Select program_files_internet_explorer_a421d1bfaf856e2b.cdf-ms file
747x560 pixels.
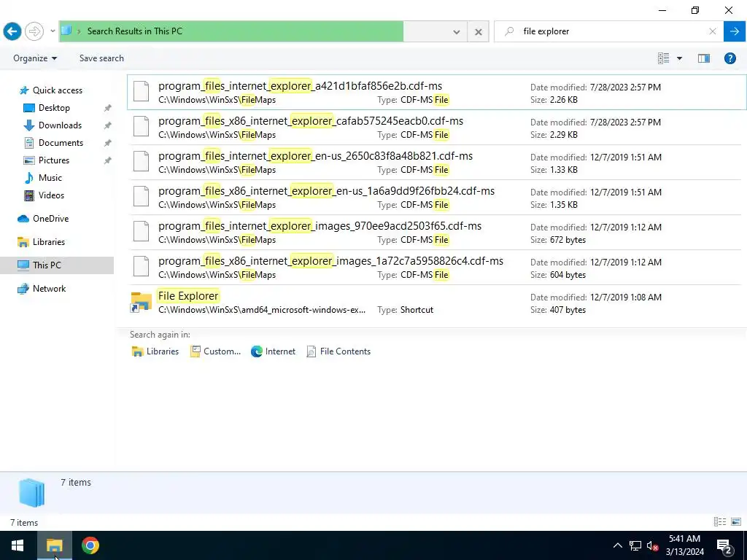pyautogui.click(x=437, y=93)
